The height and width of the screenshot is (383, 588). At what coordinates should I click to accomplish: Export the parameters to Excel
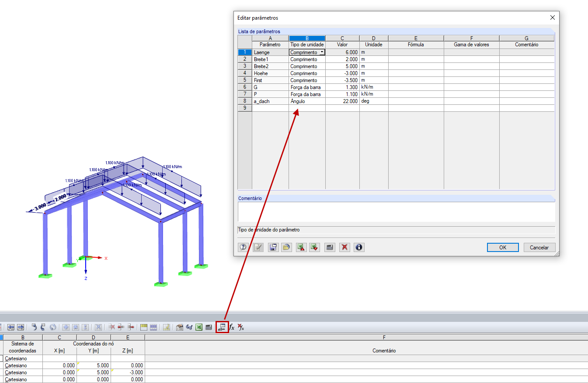[301, 247]
